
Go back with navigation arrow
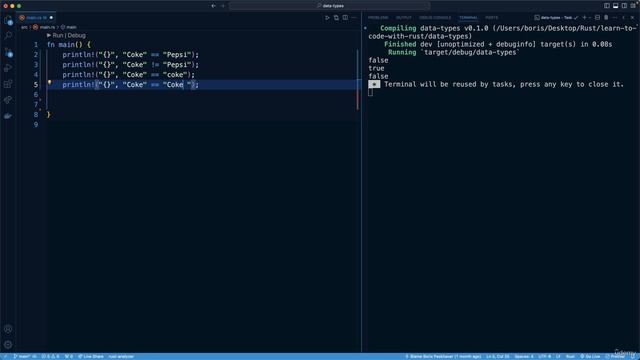coord(213,6)
